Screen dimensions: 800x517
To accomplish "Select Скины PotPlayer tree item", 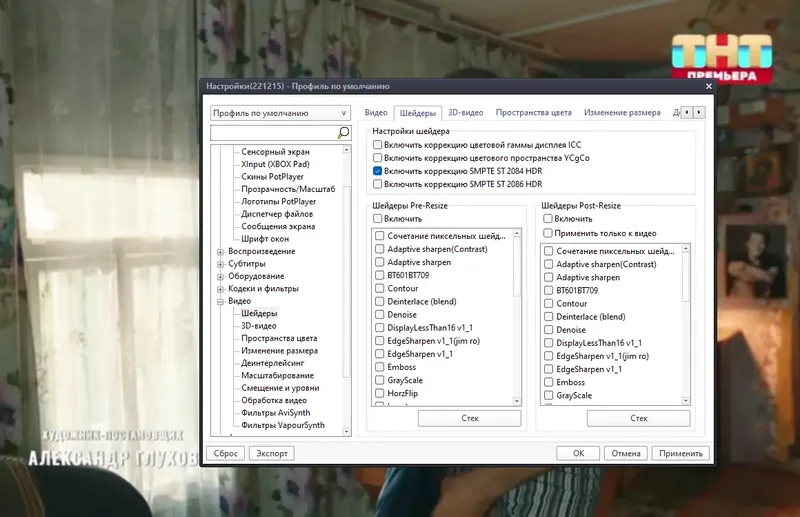I will [272, 177].
